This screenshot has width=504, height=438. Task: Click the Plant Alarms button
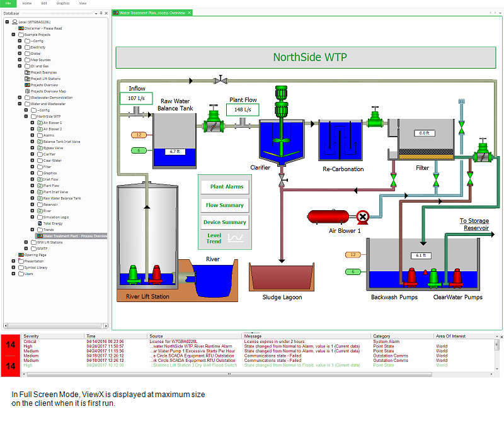pyautogui.click(x=226, y=187)
